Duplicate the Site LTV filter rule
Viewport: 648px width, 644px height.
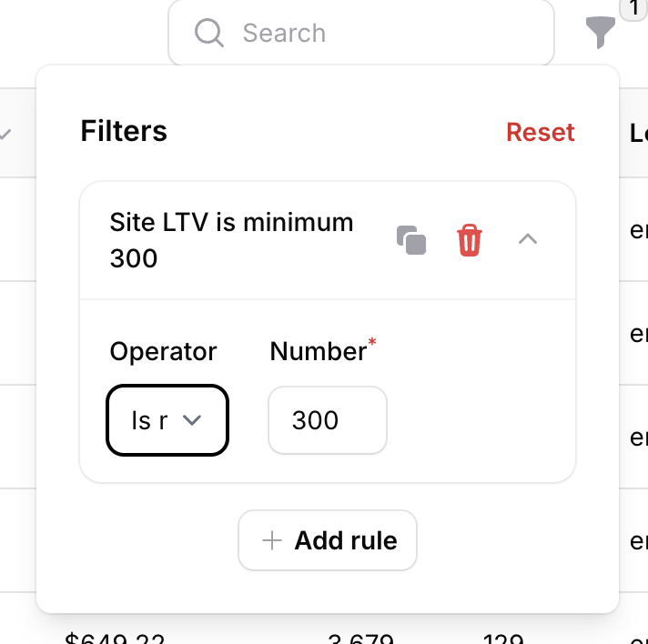pyautogui.click(x=411, y=240)
